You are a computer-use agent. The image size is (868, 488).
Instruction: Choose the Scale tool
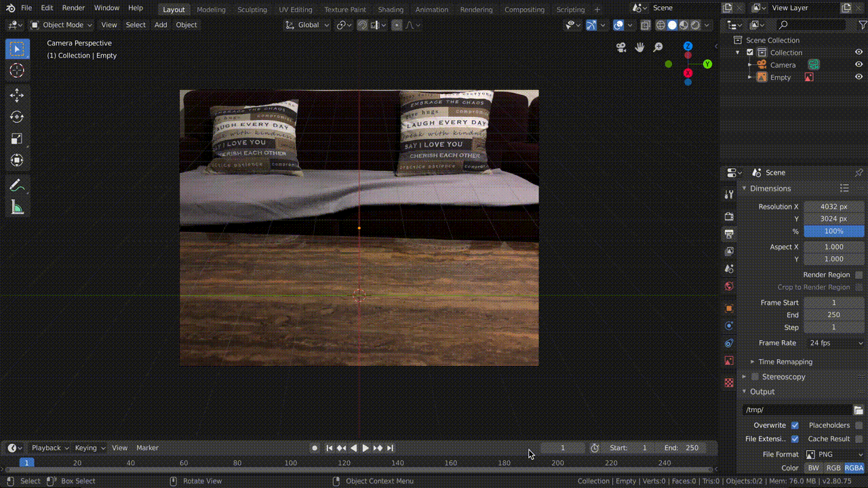17,139
